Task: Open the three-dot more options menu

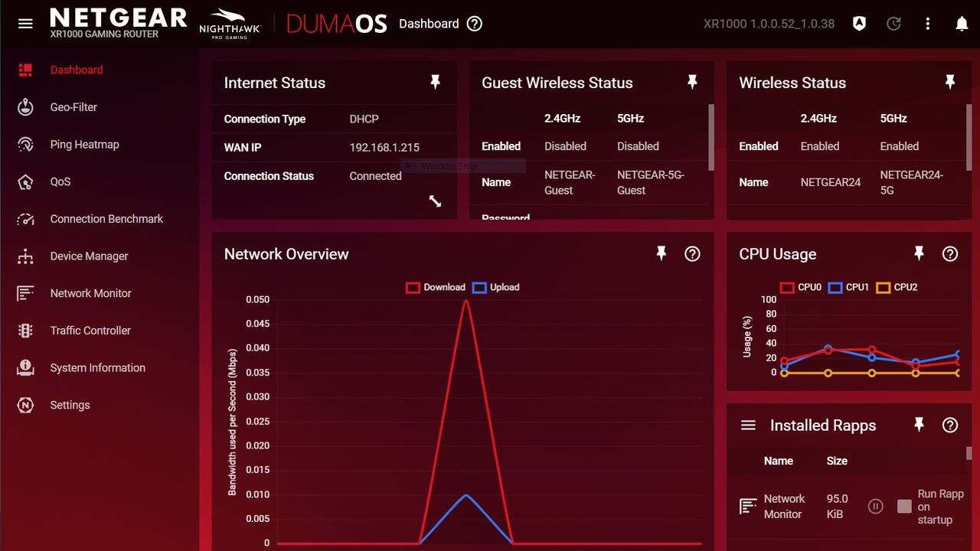Action: click(x=928, y=24)
